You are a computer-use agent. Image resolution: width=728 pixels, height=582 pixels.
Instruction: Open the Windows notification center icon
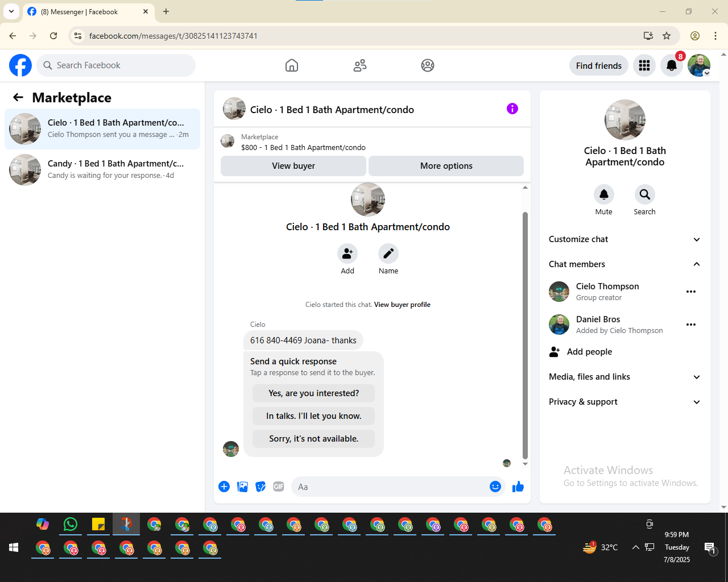click(x=710, y=547)
